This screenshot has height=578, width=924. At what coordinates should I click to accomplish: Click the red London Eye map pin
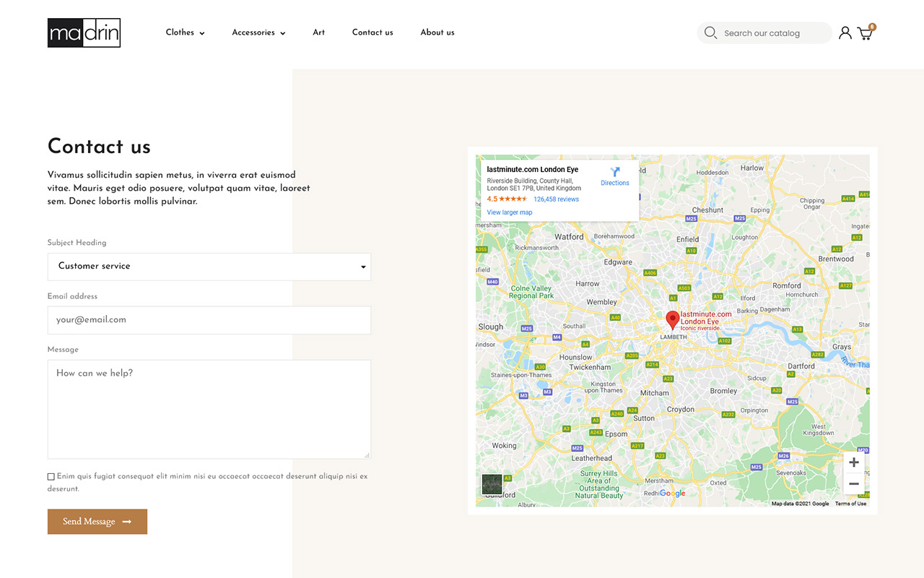coord(672,320)
